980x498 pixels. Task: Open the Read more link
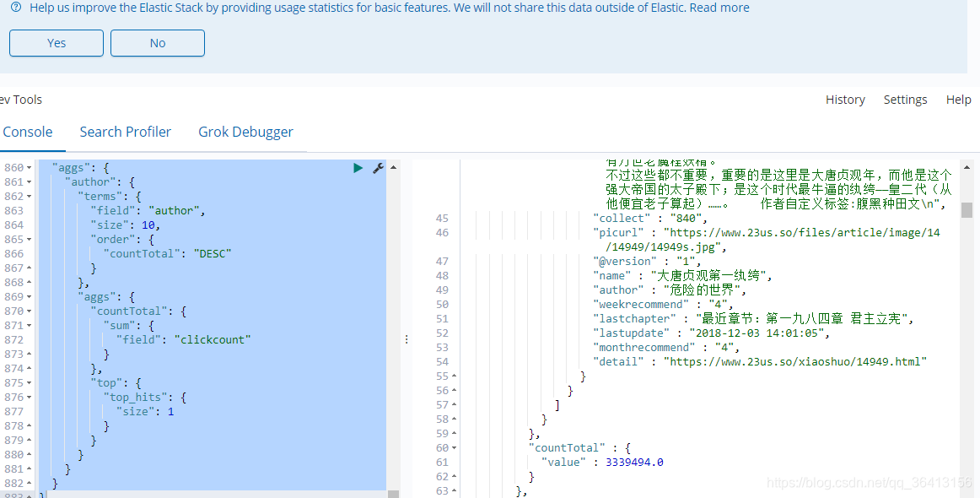[x=719, y=8]
